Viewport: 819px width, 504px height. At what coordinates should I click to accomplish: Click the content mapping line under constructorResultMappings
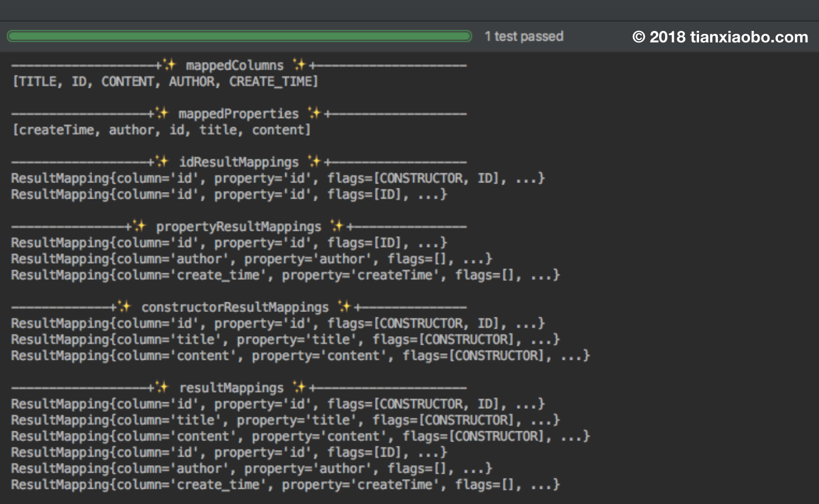click(x=300, y=356)
